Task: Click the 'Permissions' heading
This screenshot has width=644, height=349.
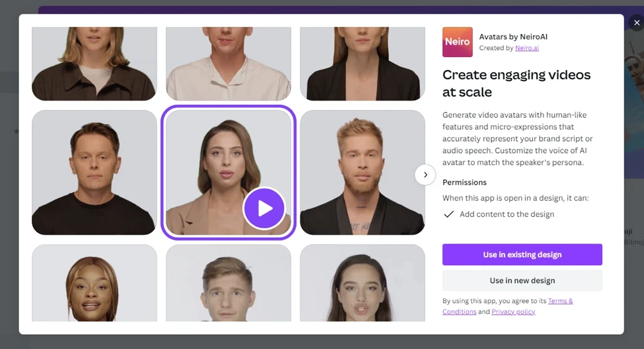Action: click(465, 182)
